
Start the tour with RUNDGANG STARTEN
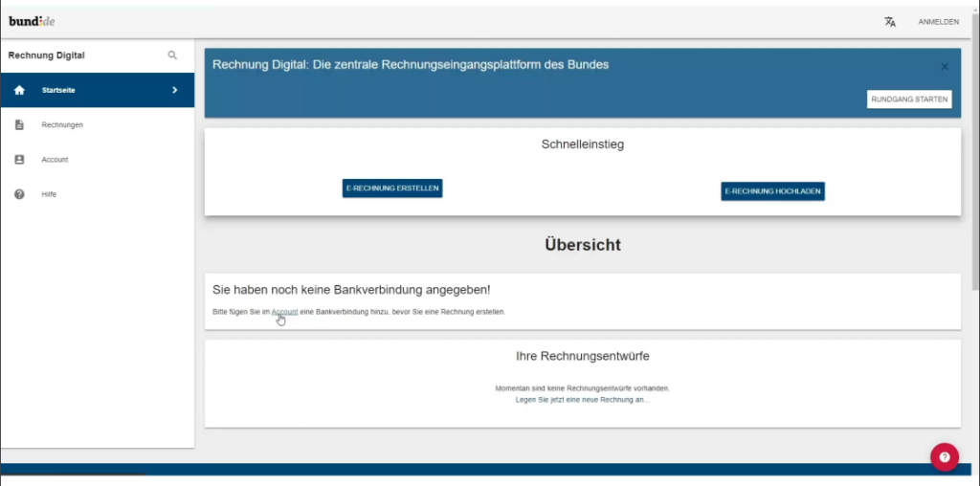909,99
